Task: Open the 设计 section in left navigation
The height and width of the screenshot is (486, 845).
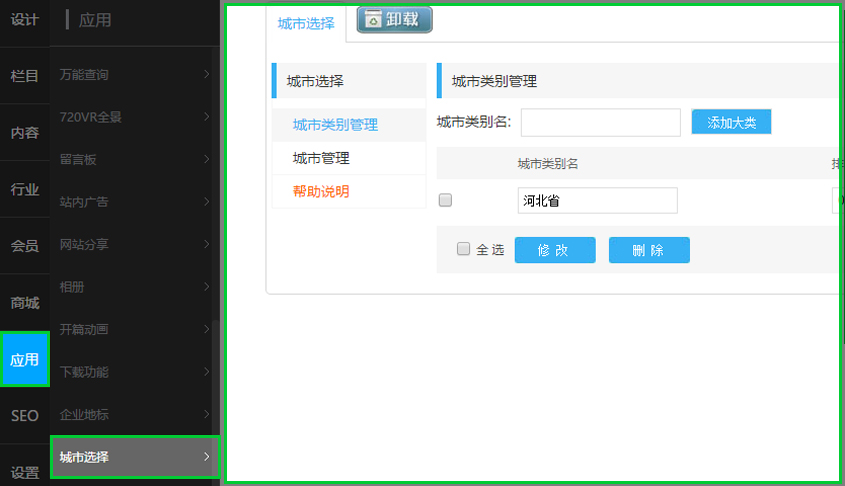Action: [25, 19]
